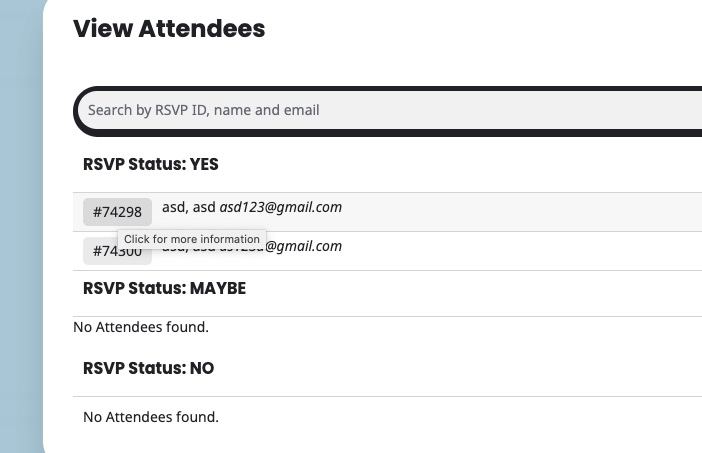Open RSVP badge #74298 for details
This screenshot has height=453, width=702.
117,212
